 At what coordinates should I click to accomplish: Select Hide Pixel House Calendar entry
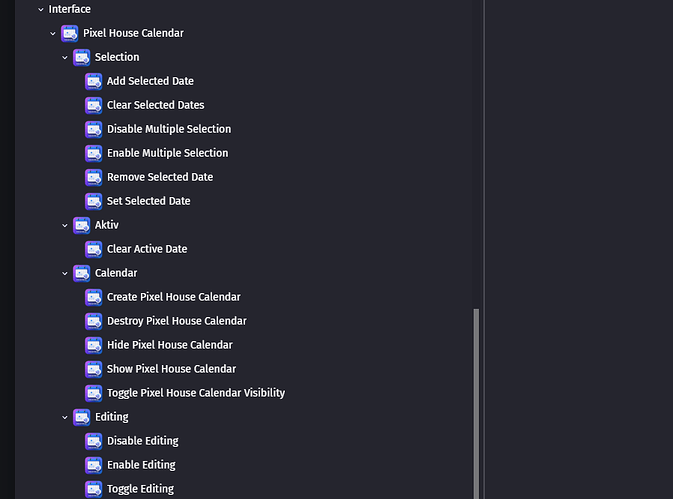click(170, 345)
